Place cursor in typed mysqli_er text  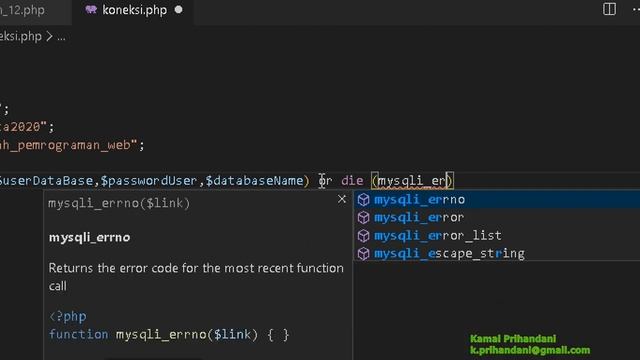point(411,181)
